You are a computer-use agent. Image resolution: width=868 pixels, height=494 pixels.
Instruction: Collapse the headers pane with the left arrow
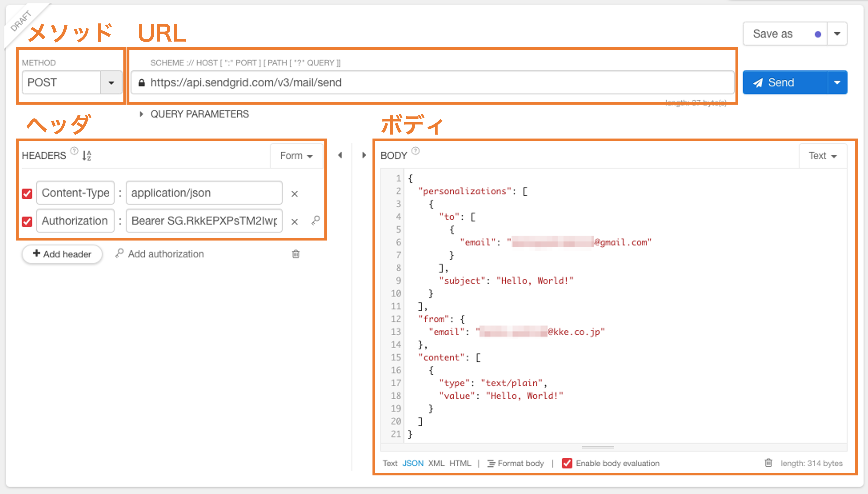[x=340, y=155]
